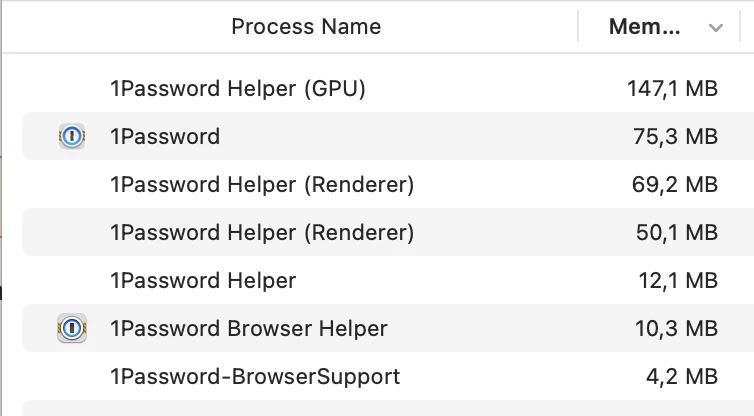Click the 50,1 MB memory value

[677, 232]
